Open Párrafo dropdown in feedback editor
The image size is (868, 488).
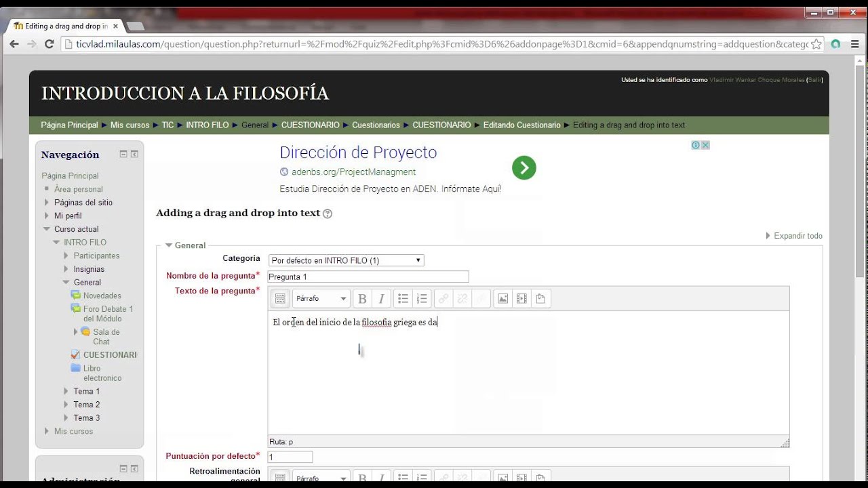(321, 477)
